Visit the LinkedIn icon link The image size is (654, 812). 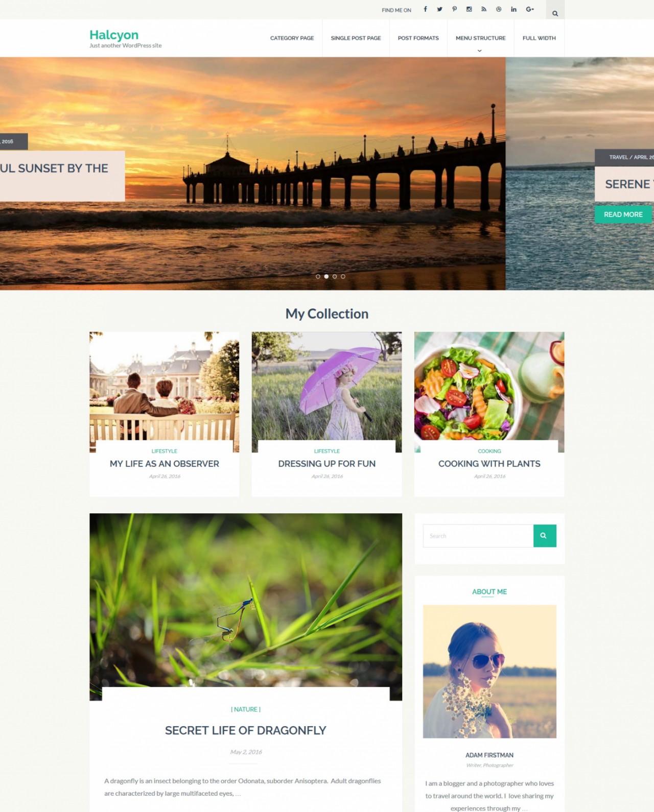coord(513,9)
